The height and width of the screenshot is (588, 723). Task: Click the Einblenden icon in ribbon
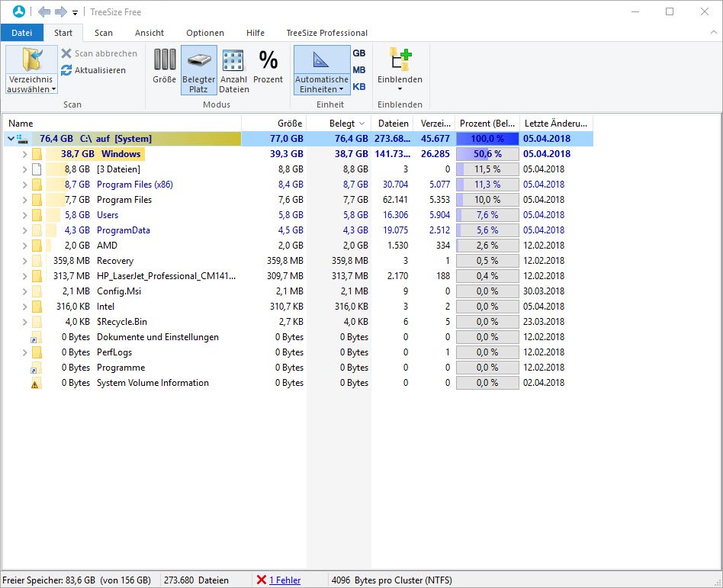(400, 60)
